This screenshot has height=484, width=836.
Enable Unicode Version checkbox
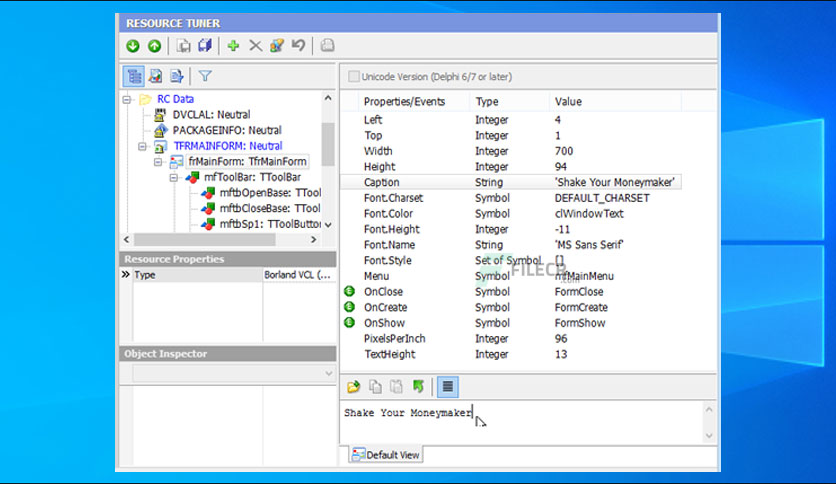click(x=353, y=76)
